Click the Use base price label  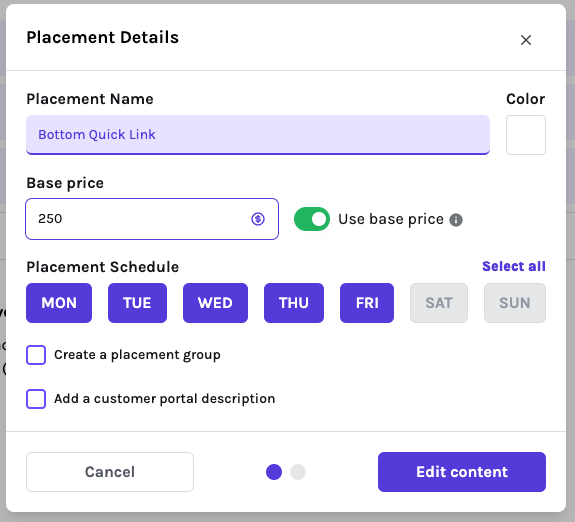(391, 219)
